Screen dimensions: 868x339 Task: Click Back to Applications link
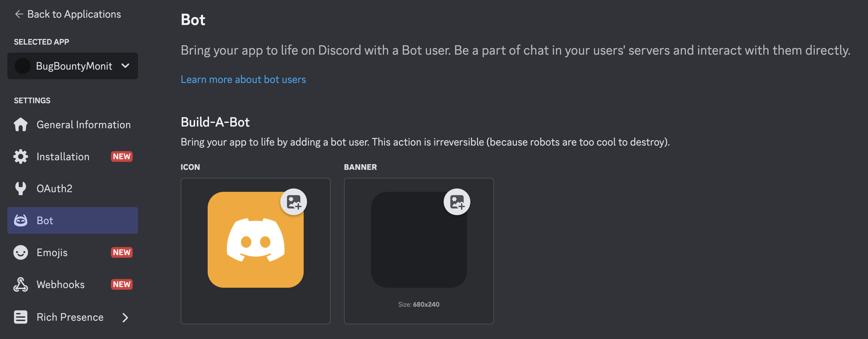click(x=74, y=14)
